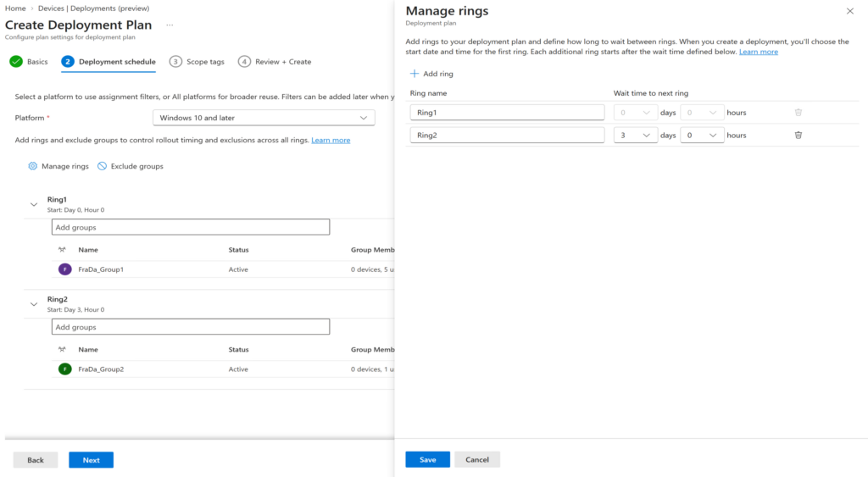This screenshot has height=477, width=868.
Task: Open Ring1 hours wait dropdown
Action: 702,113
